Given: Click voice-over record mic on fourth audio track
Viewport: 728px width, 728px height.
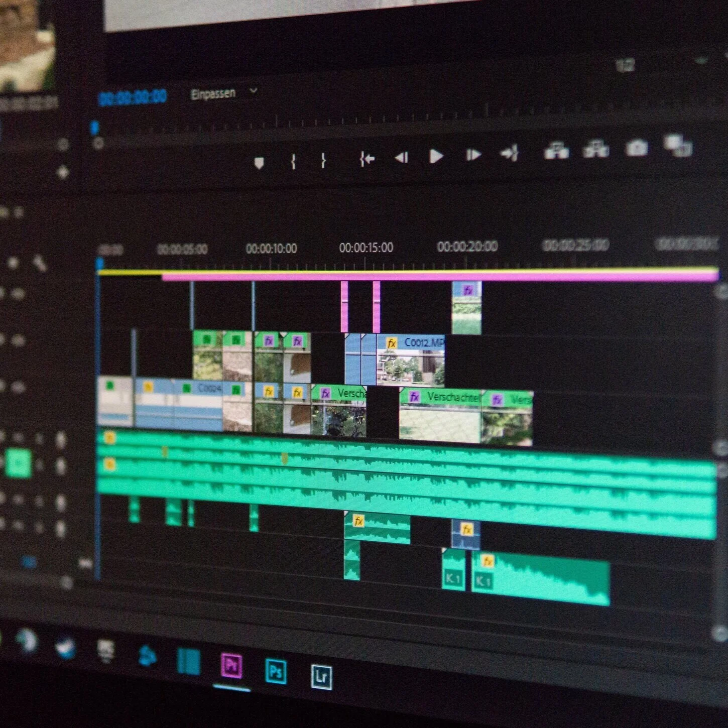Looking at the screenshot, I should pyautogui.click(x=61, y=528).
